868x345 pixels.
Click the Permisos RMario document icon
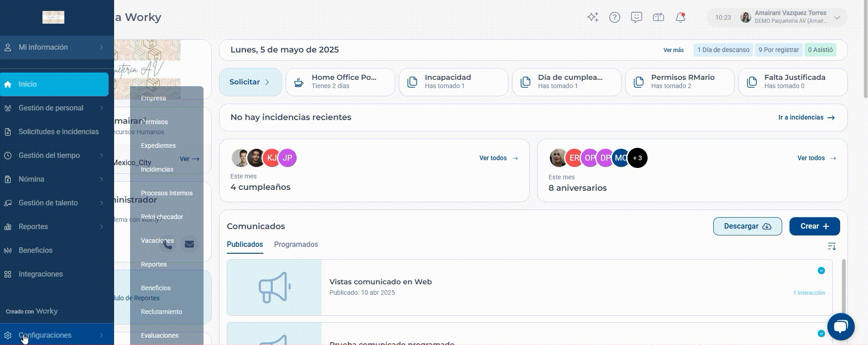[638, 82]
